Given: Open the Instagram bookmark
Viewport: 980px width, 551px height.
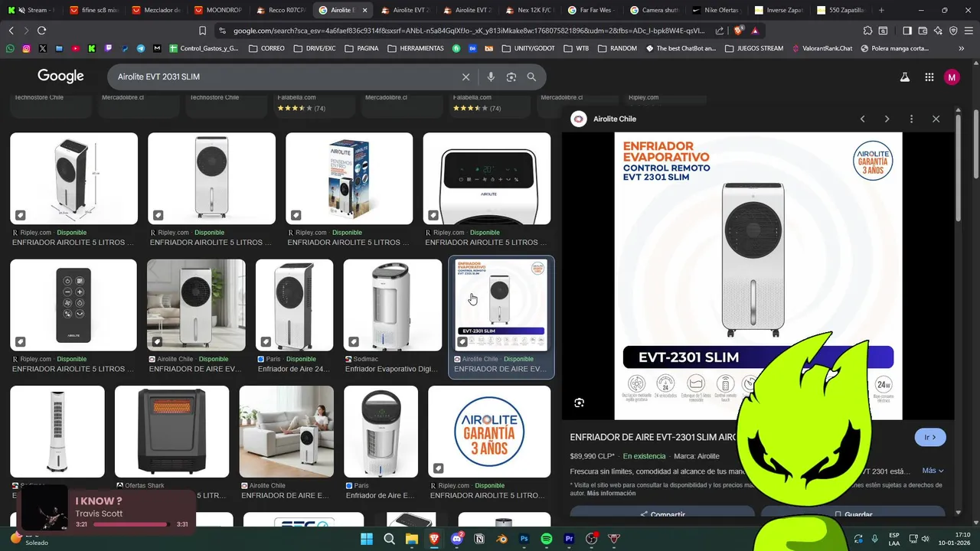Looking at the screenshot, I should pos(26,48).
